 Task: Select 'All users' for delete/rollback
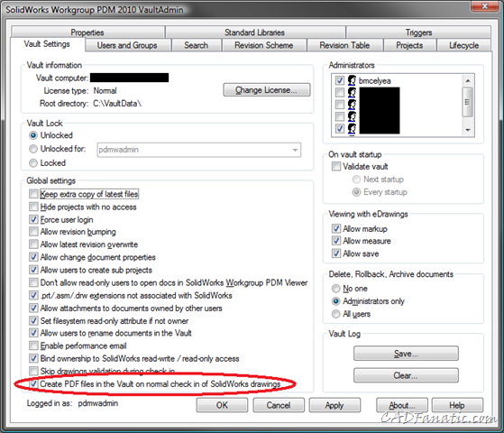335,314
